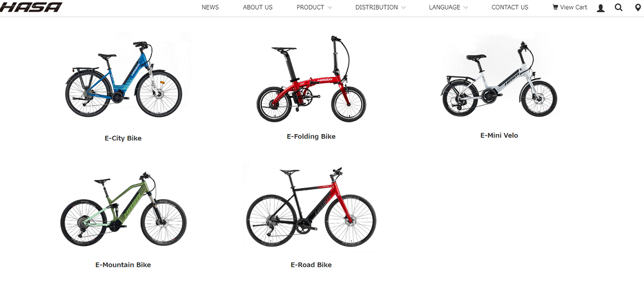Select the E-Mini Velo label
This screenshot has width=644, height=291.
coord(499,135)
